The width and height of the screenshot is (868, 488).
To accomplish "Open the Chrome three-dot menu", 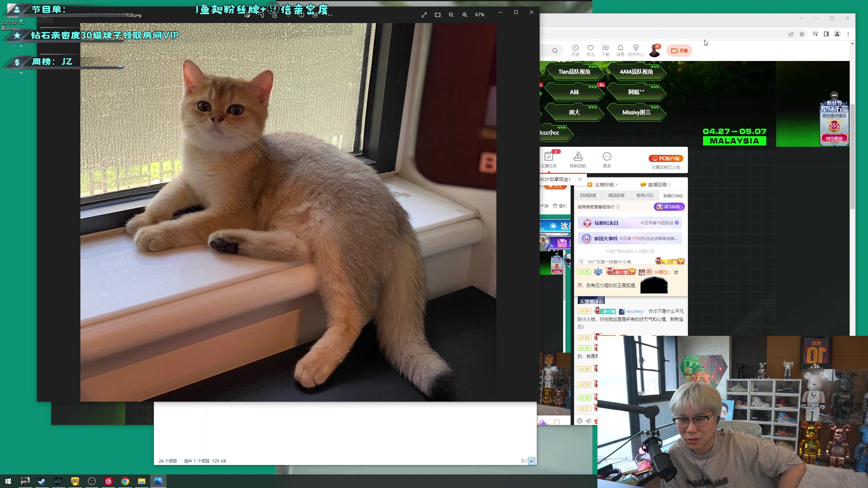I will 848,34.
